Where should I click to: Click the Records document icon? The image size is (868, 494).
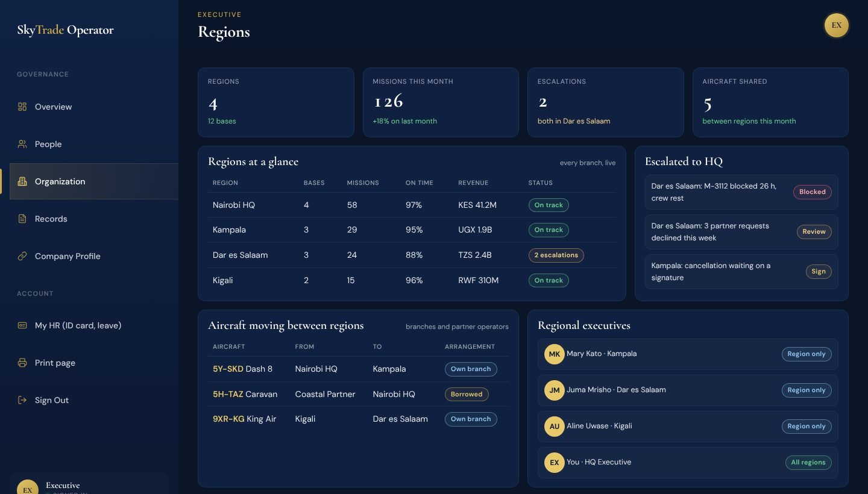pos(22,219)
